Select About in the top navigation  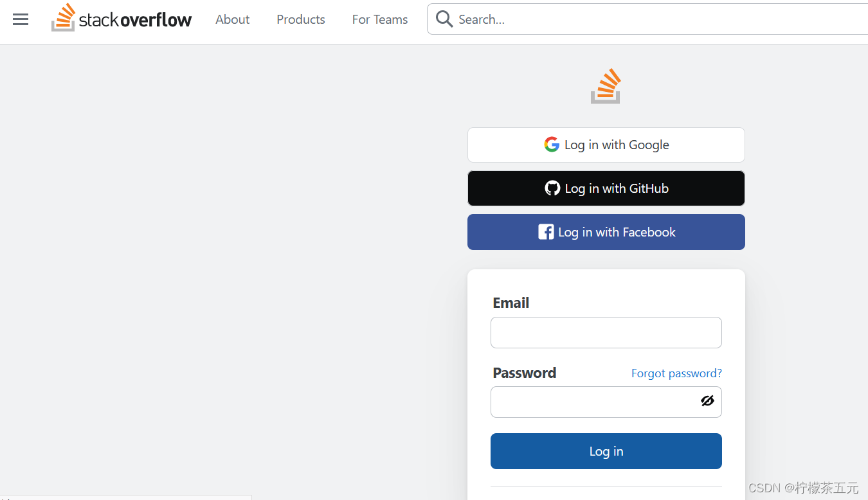[232, 19]
